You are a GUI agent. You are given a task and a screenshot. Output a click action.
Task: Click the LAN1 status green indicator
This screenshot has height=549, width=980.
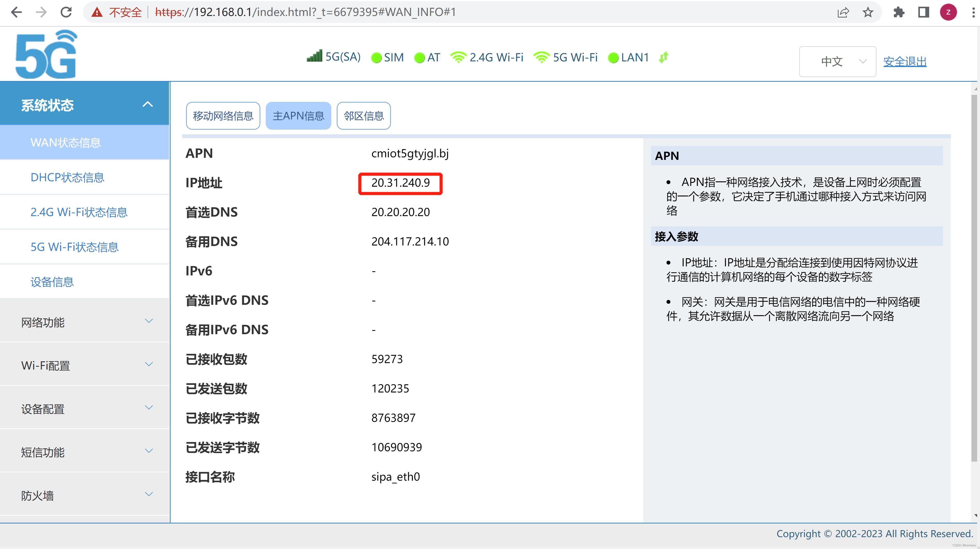tap(613, 58)
